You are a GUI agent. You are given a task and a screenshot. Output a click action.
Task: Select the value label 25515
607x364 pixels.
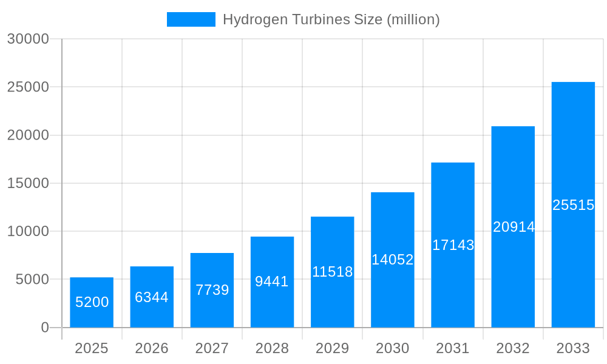pyautogui.click(x=572, y=205)
